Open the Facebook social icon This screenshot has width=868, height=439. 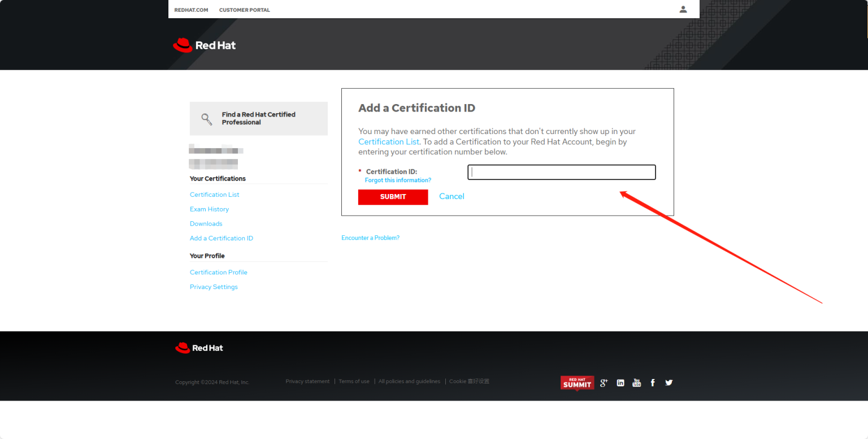click(653, 383)
